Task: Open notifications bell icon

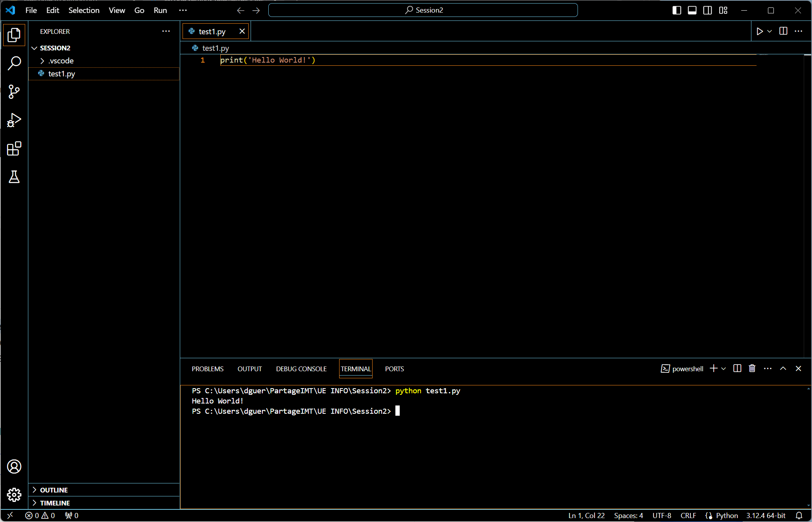Action: (x=799, y=515)
